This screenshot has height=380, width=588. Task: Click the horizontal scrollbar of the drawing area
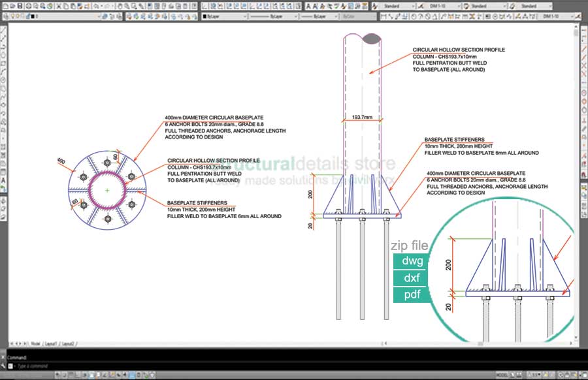(x=478, y=343)
